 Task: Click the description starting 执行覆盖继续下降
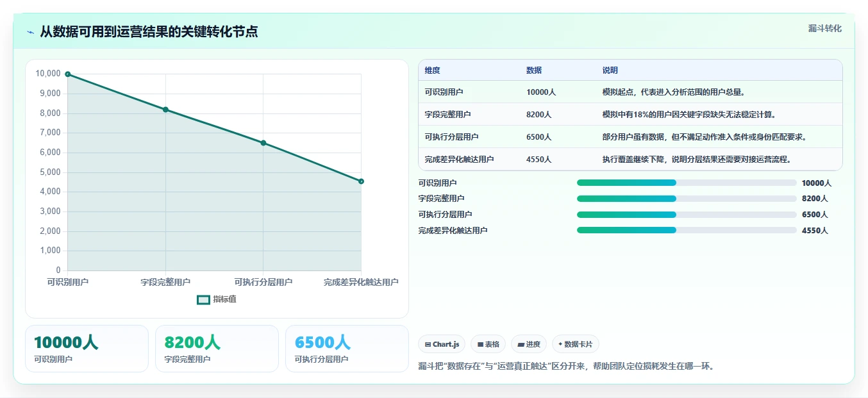point(697,160)
